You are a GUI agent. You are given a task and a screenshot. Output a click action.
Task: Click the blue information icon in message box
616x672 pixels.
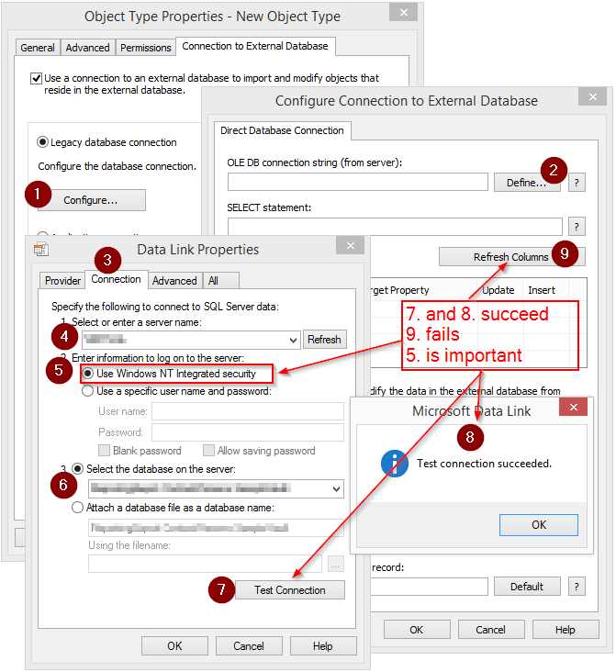[x=395, y=464]
